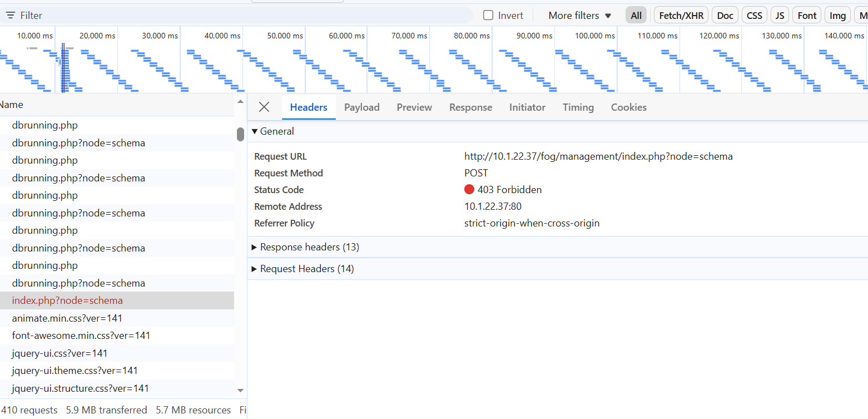The image size is (868, 419).
Task: Click the filter funnel icon
Action: 11,16
